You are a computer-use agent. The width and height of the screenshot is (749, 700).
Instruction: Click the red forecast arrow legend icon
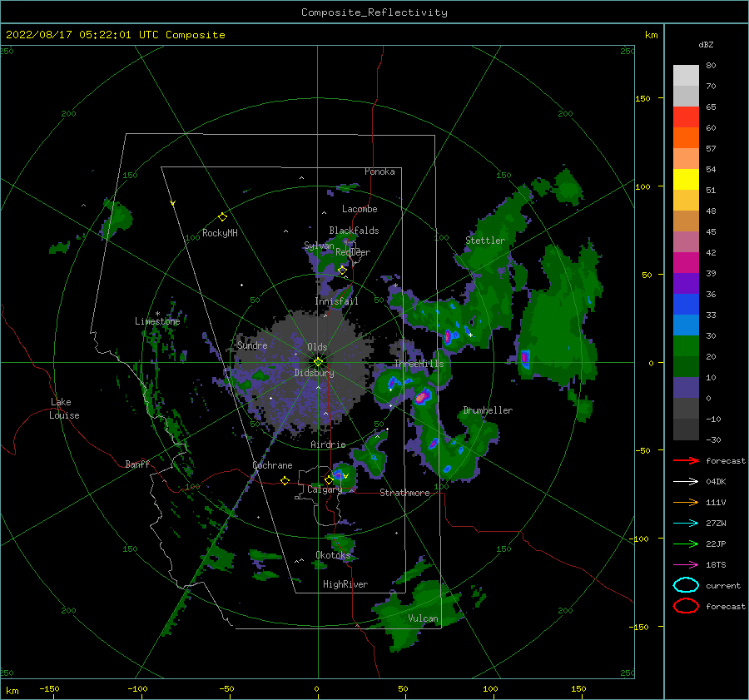(x=686, y=460)
